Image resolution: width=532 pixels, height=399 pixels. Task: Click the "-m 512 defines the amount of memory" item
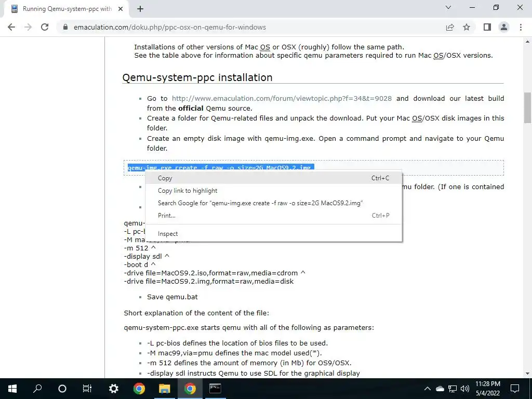[249, 363]
